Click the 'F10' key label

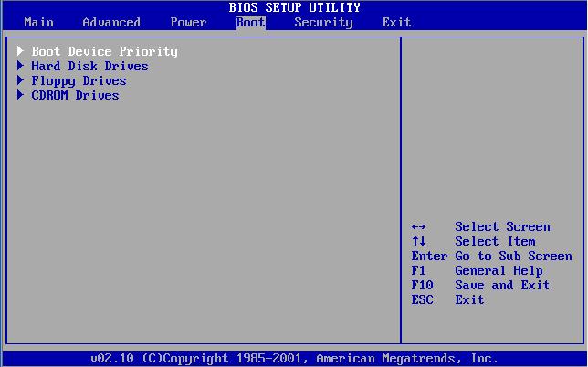pyautogui.click(x=422, y=285)
